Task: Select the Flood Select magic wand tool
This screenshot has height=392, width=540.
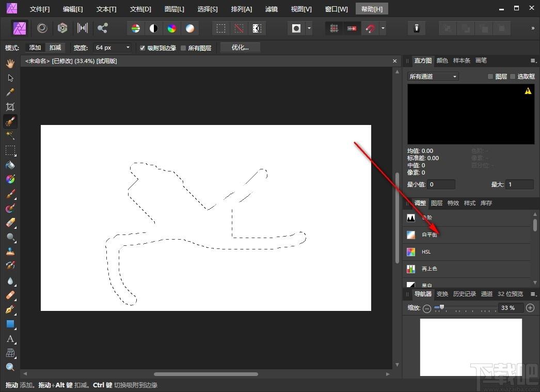Action: (x=10, y=135)
